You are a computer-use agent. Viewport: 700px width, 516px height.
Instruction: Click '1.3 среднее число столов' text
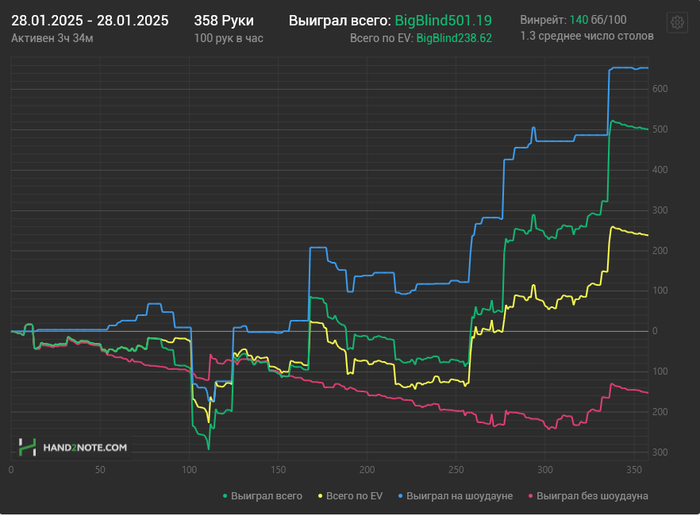[x=587, y=36]
